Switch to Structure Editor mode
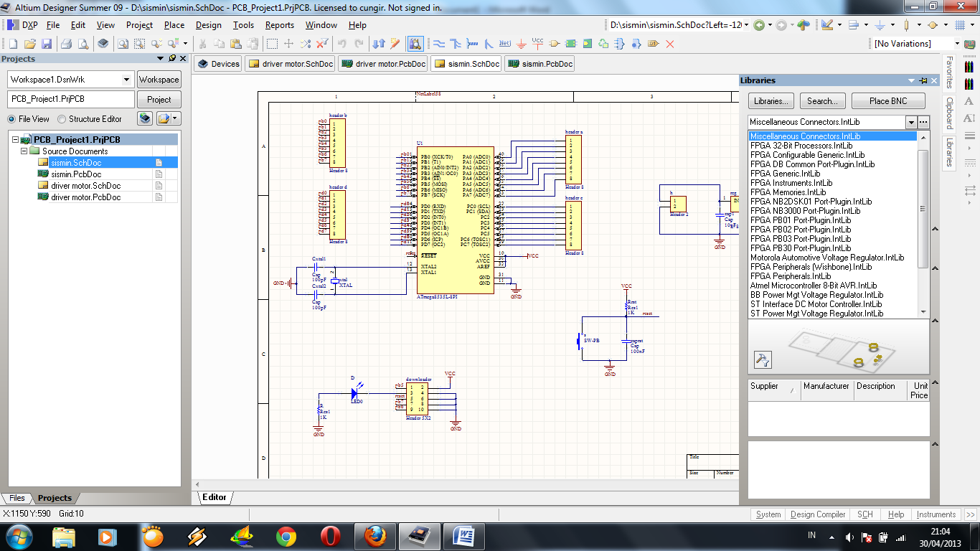Viewport: 980px width, 551px height. pyautogui.click(x=63, y=118)
